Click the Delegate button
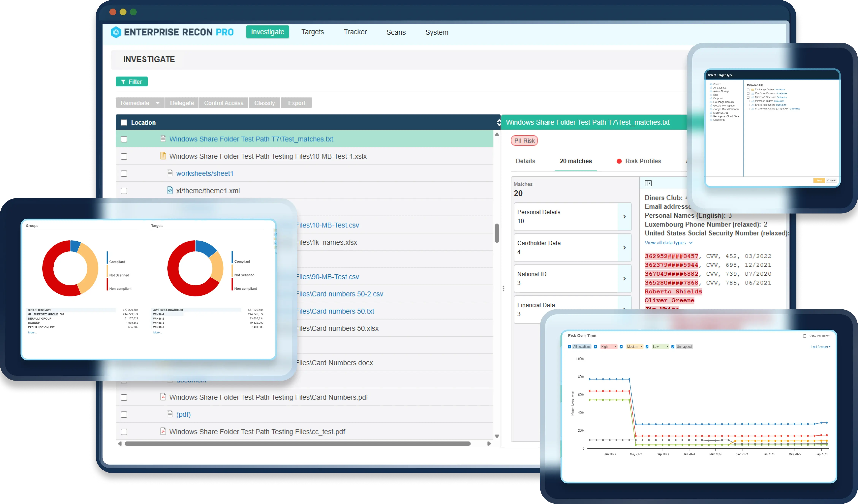The width and height of the screenshot is (858, 504). pos(181,103)
